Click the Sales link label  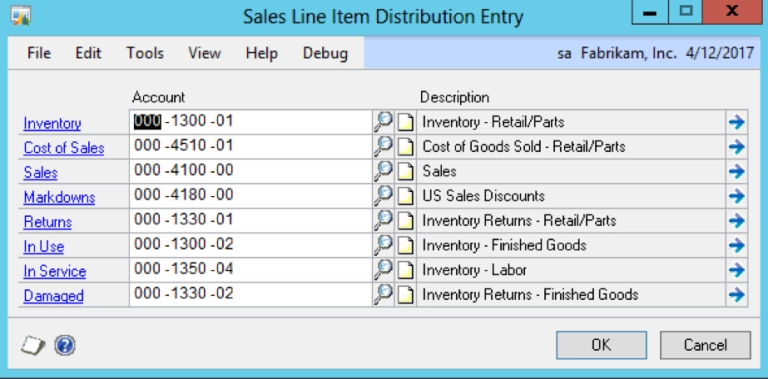41,172
